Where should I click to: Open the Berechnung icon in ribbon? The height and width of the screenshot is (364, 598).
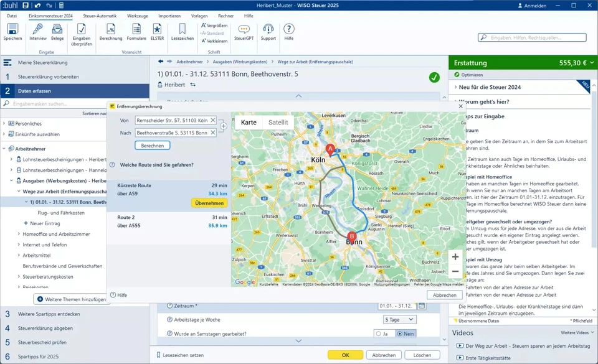(x=111, y=29)
